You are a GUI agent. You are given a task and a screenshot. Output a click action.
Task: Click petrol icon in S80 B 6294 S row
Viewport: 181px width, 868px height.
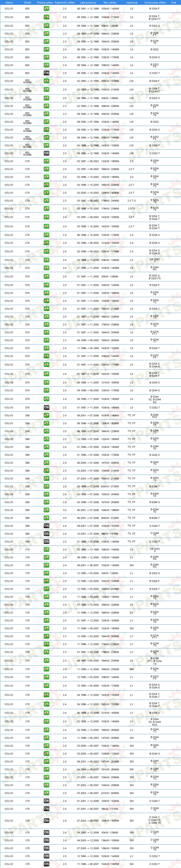click(x=47, y=502)
